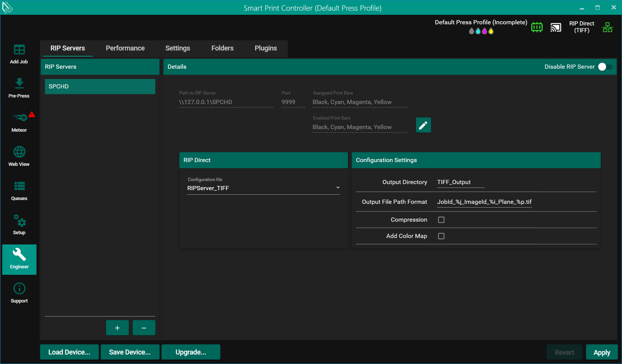Open the Add Job sidebar icon

(x=19, y=54)
